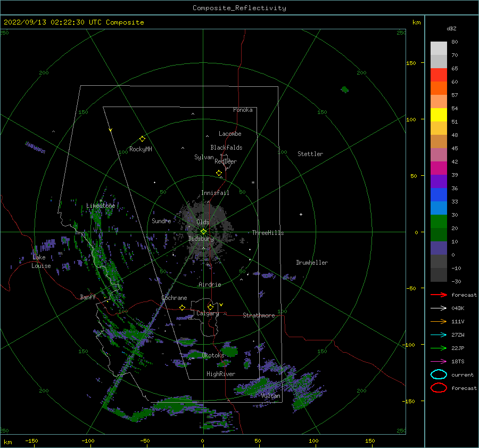Click the Strathmore city label

tap(259, 315)
